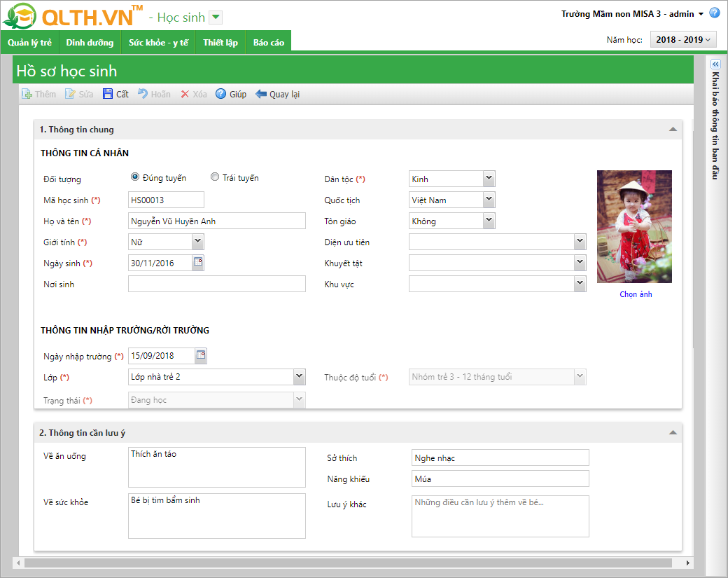Open the Dân tộc Kinh dropdown
The image size is (728, 578).
489,178
